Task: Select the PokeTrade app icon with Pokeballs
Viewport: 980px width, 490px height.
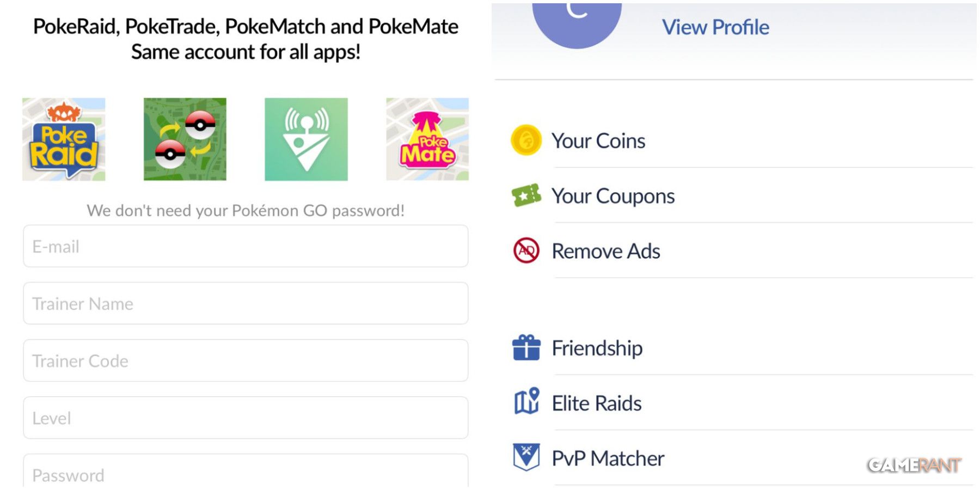Action: pos(185,139)
